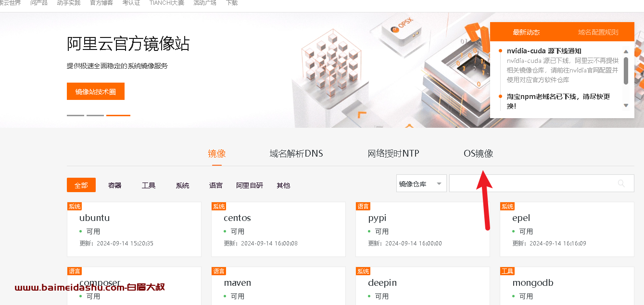
Task: Open 活动广场 in top navigation
Action: pyautogui.click(x=205, y=3)
